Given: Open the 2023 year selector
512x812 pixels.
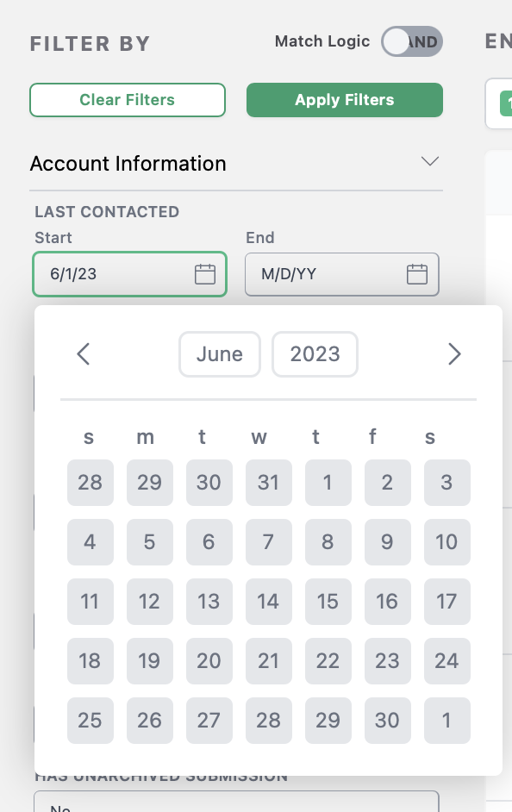Looking at the screenshot, I should (315, 354).
